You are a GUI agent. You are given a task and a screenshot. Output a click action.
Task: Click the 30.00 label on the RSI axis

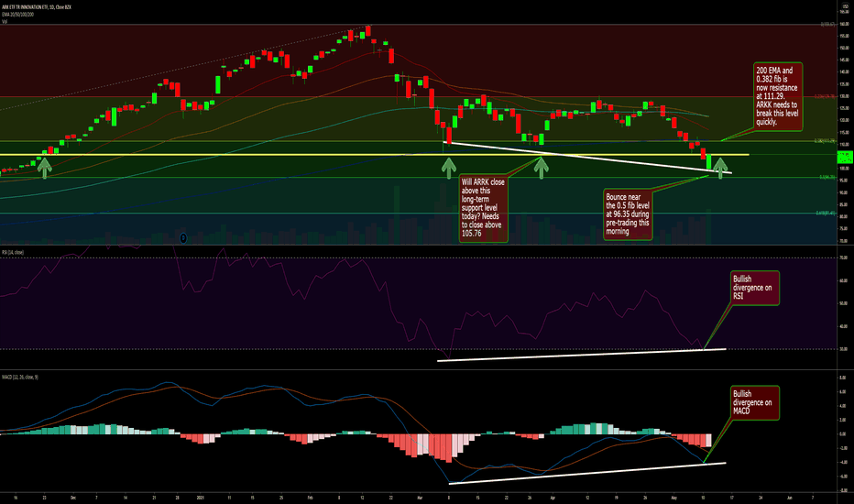pos(843,349)
